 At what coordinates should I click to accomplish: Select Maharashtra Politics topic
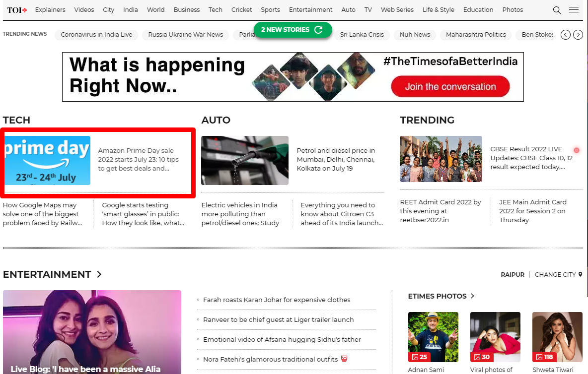(476, 35)
